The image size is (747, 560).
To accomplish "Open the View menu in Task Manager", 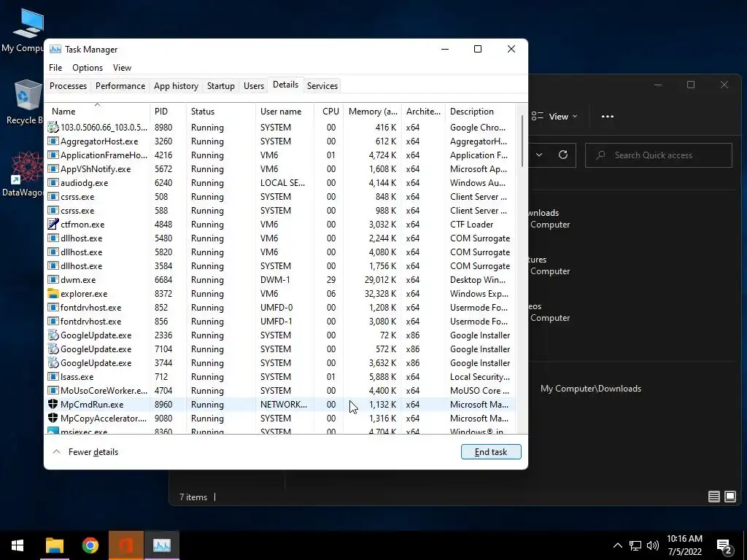I will pyautogui.click(x=122, y=68).
